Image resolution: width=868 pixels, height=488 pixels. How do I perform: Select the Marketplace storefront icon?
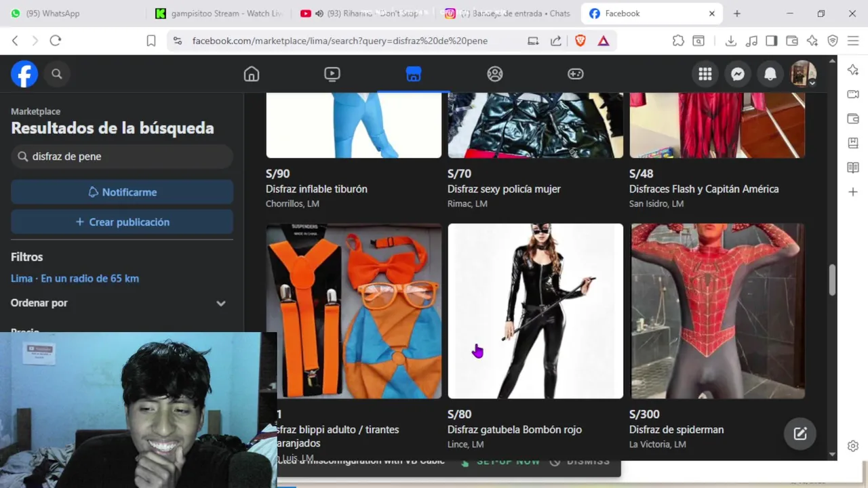tap(414, 74)
